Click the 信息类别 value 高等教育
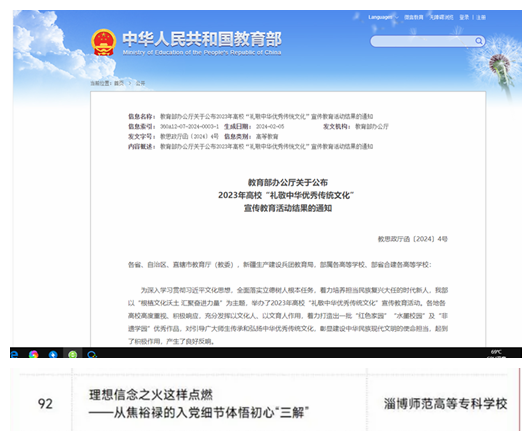532x440 pixels. click(267, 136)
